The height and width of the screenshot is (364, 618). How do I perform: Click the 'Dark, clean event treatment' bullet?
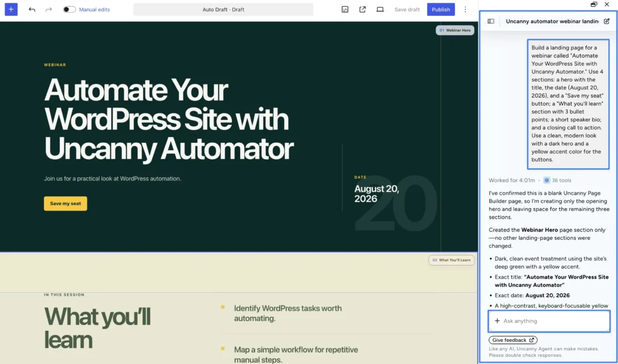pyautogui.click(x=550, y=263)
